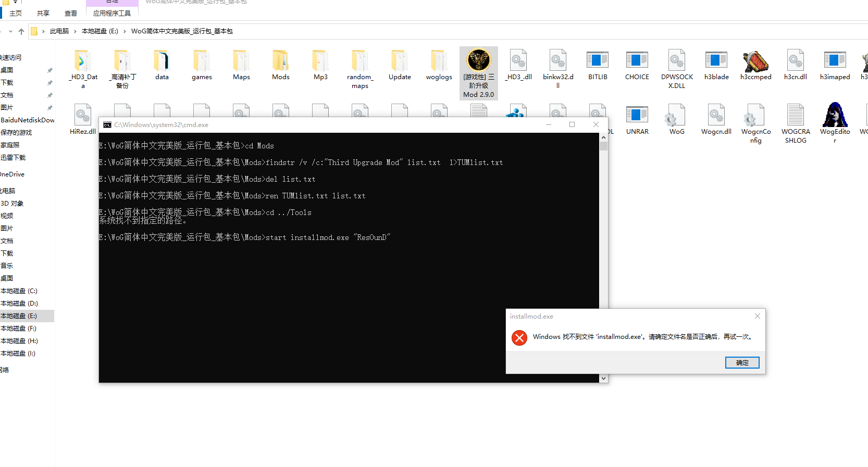The height and width of the screenshot is (467, 868).
Task: Open the woglogs folder
Action: 439,65
